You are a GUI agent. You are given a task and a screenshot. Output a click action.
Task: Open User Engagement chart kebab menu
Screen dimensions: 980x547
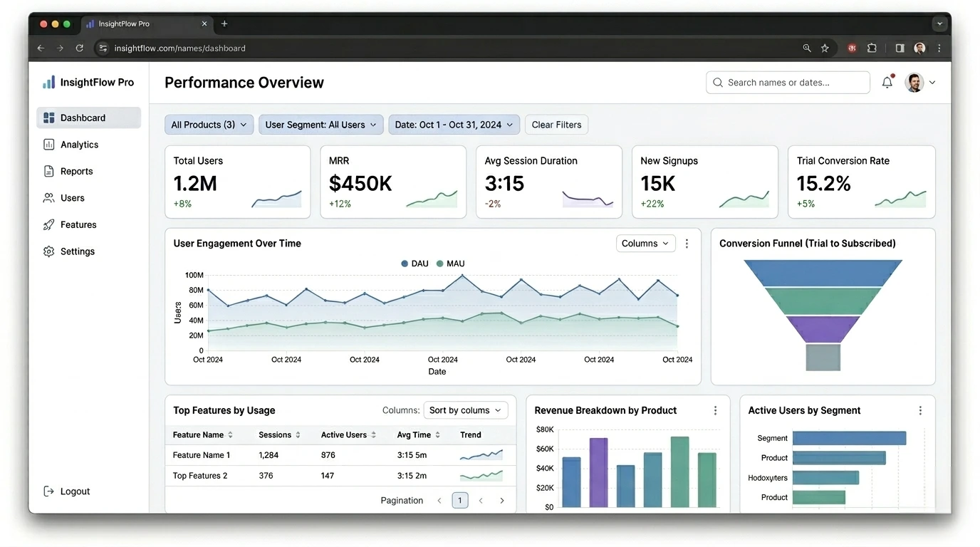point(687,244)
